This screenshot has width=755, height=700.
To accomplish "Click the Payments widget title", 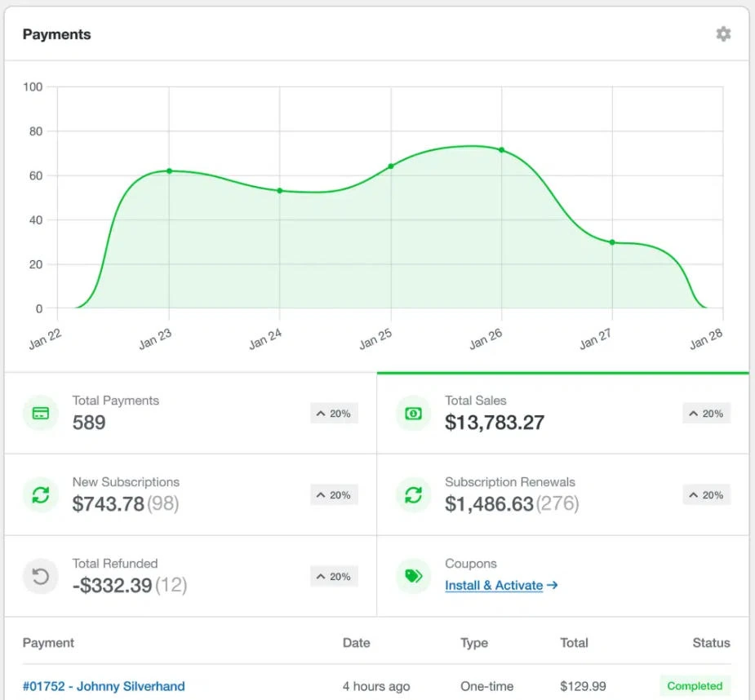I will (x=57, y=34).
